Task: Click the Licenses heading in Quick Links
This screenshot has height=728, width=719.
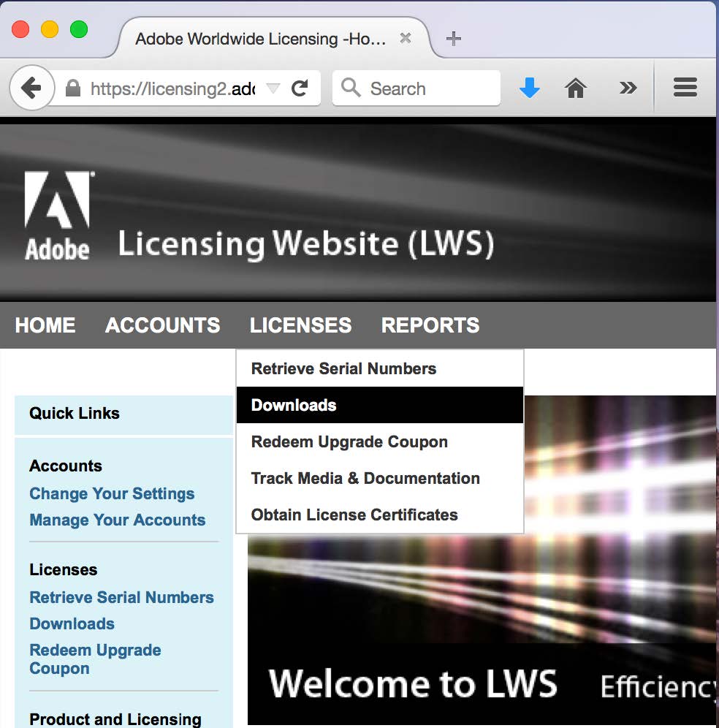Action: 63,569
